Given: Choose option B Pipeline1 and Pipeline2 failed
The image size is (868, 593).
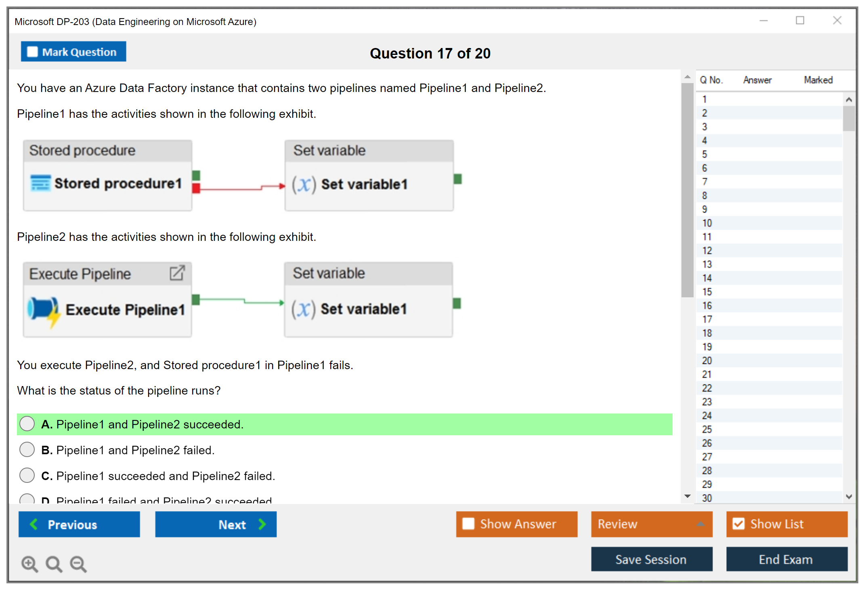Looking at the screenshot, I should tap(27, 449).
